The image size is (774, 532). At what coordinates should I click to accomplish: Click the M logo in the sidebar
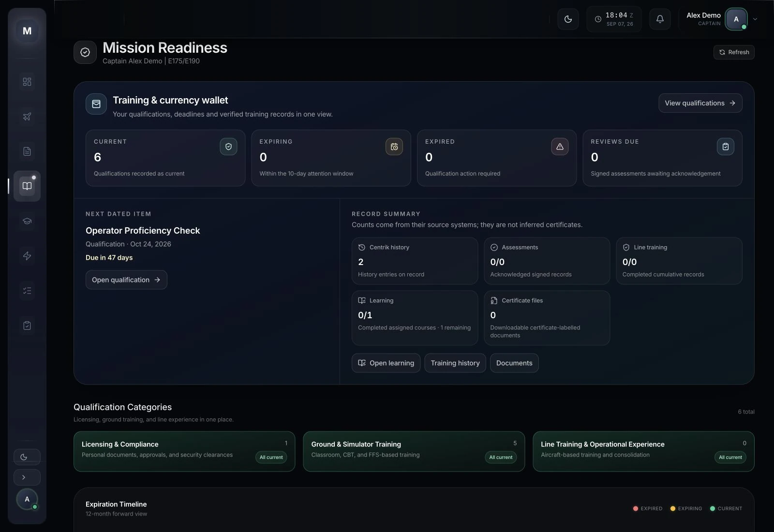point(27,31)
